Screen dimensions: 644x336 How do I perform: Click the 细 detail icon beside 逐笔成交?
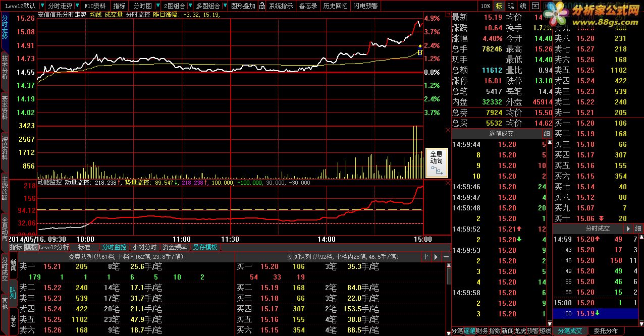tap(547, 134)
